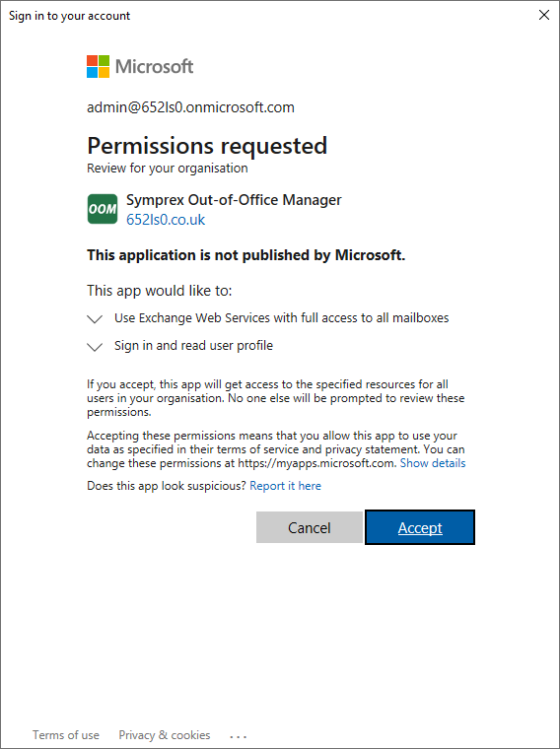This screenshot has height=749, width=560.
Task: Close the Sign in to your account dialog
Action: pos(544,15)
